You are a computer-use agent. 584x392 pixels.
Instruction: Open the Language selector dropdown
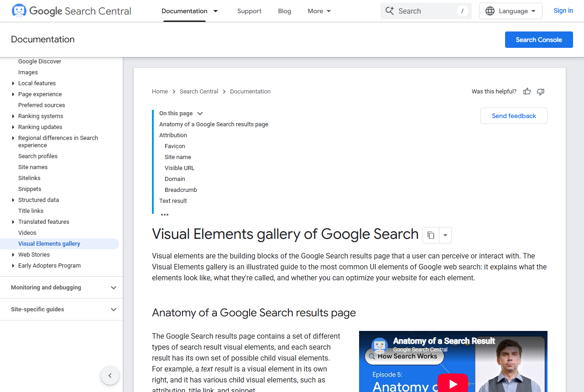tap(511, 11)
